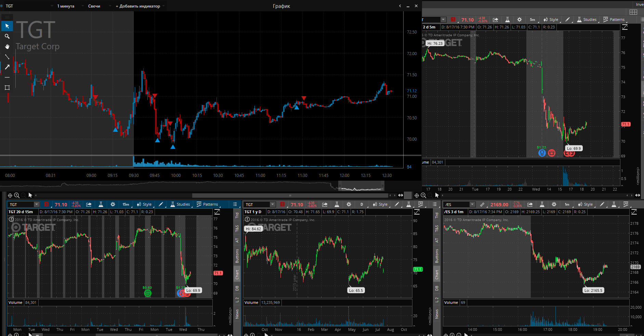
Task: Toggle the red alert box on TGT 15m chart
Action: (46, 204)
